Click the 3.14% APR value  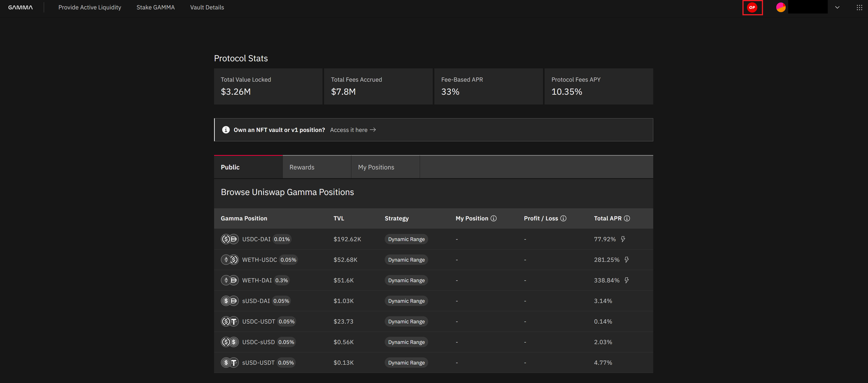tap(603, 301)
